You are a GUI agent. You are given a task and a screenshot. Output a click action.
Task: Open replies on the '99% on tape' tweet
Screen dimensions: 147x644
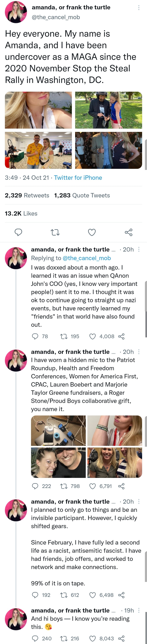tap(35, 595)
